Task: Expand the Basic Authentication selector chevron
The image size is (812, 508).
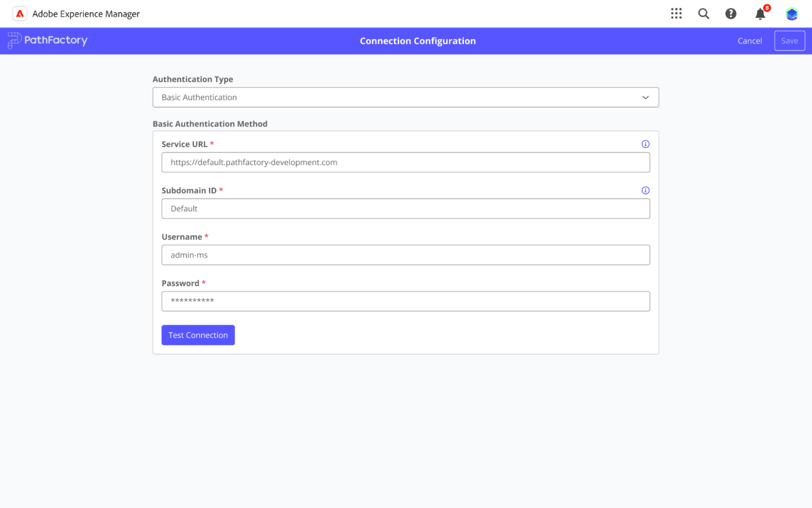Action: coord(645,97)
